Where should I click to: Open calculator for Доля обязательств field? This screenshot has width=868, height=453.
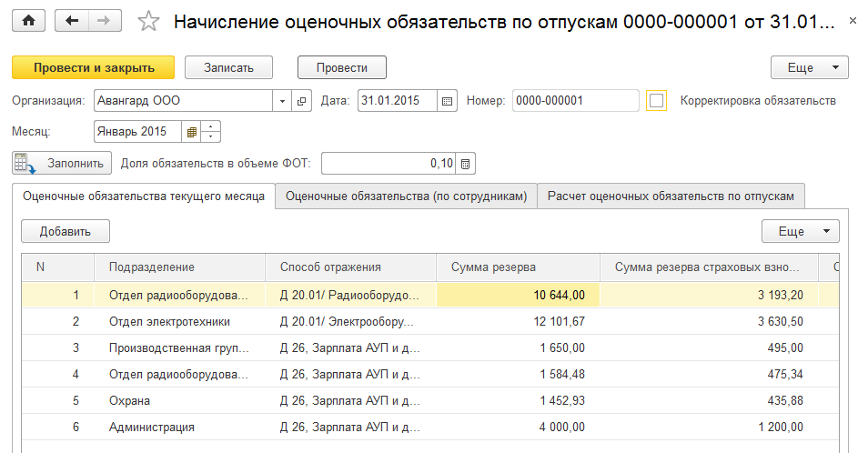[465, 164]
